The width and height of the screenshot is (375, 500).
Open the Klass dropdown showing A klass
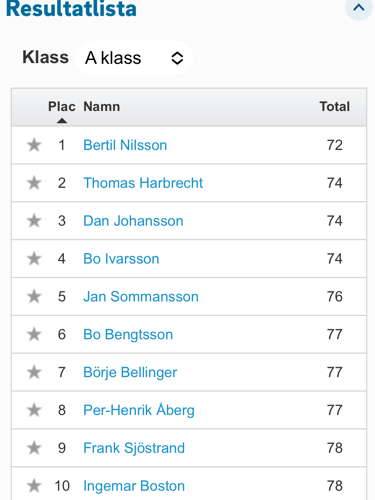pyautogui.click(x=134, y=58)
